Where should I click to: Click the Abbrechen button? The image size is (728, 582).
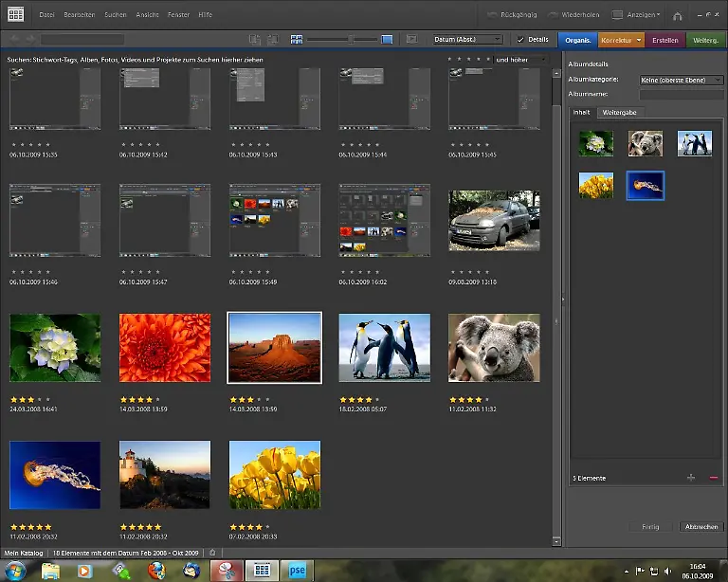(x=701, y=526)
